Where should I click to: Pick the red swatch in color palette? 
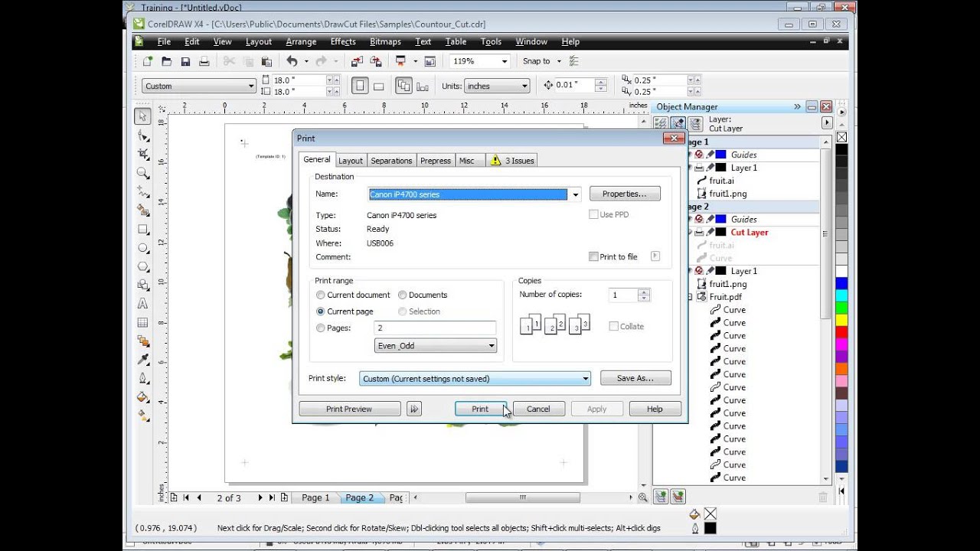(841, 332)
